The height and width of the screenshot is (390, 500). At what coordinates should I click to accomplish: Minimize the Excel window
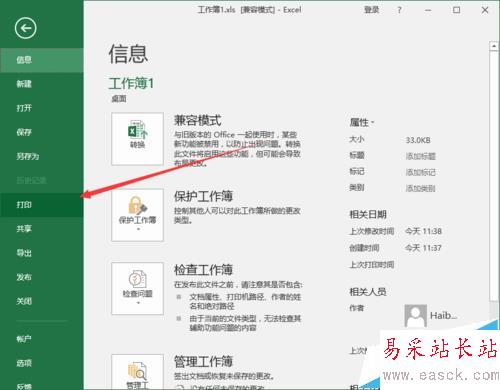coord(428,10)
